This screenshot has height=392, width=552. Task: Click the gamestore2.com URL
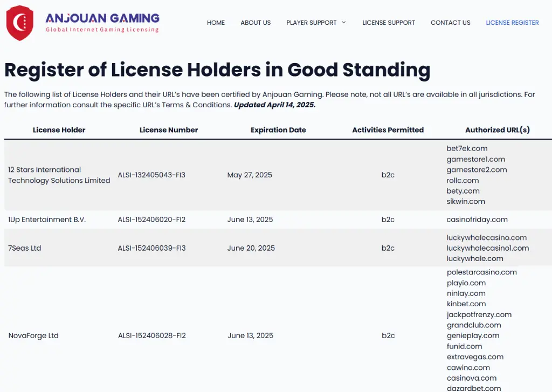click(x=477, y=170)
